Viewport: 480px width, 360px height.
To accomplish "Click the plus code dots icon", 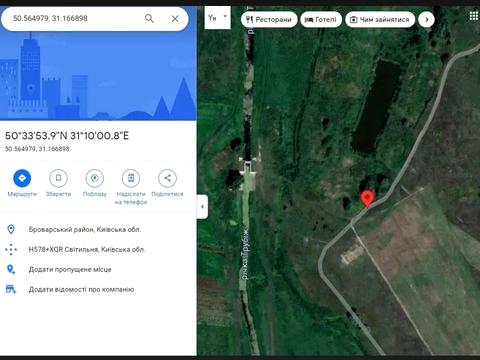I will (x=11, y=249).
